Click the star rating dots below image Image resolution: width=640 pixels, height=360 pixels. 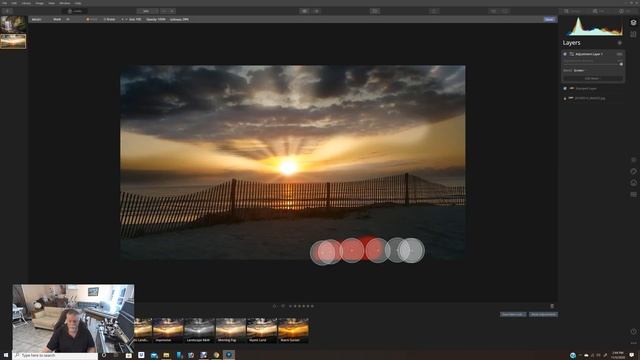[x=301, y=306]
